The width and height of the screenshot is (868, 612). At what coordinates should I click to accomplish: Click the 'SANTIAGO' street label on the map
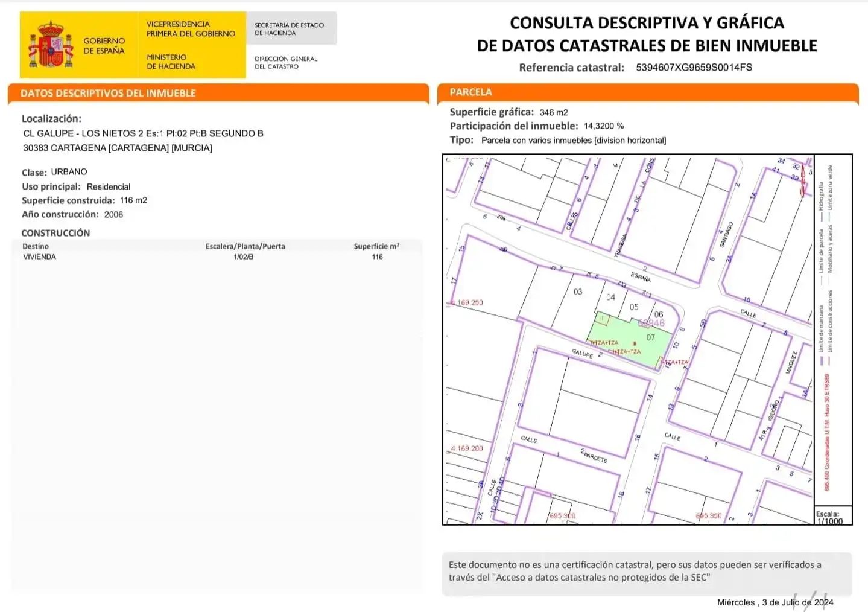[726, 234]
